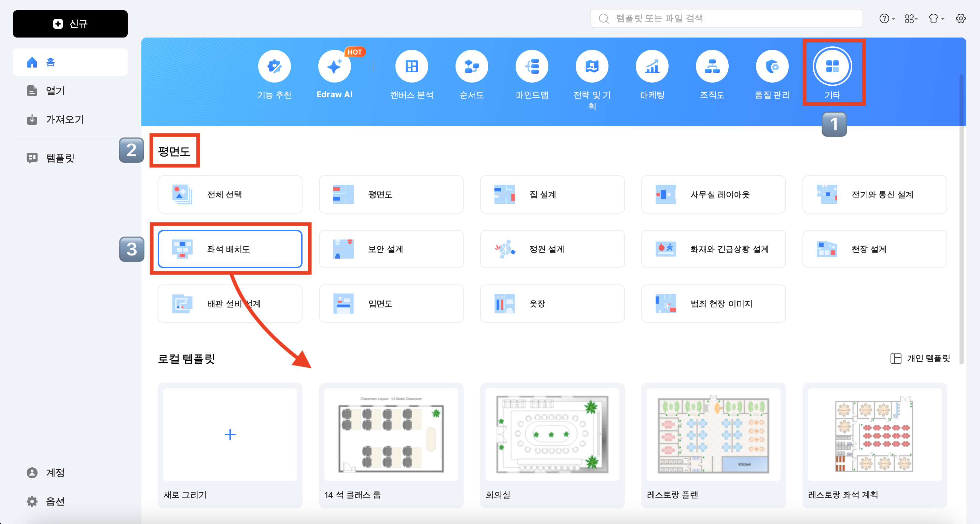Click the 신규 new document button

(70, 24)
